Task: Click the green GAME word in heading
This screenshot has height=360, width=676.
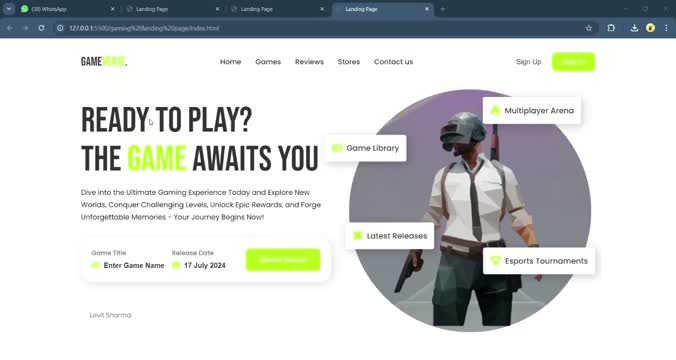Action: tap(157, 158)
